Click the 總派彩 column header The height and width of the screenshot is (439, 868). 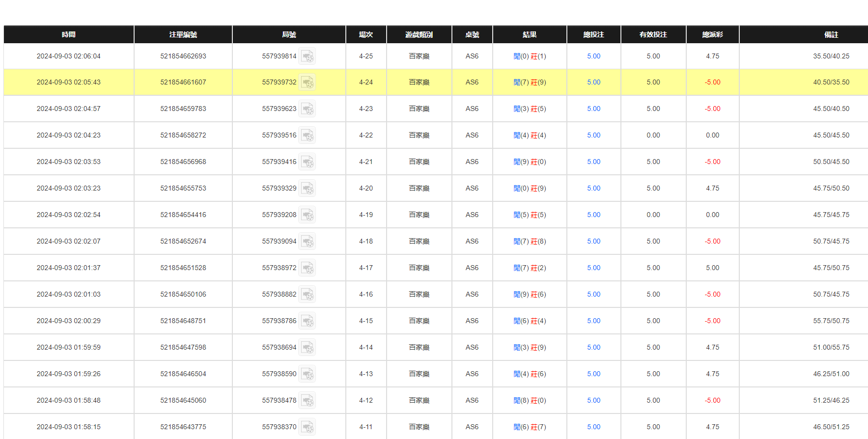coord(712,34)
